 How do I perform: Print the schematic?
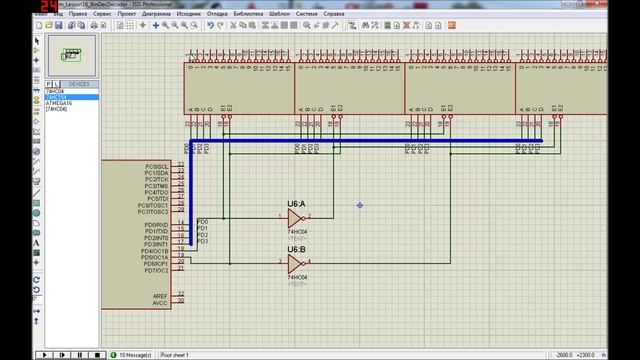94,25
